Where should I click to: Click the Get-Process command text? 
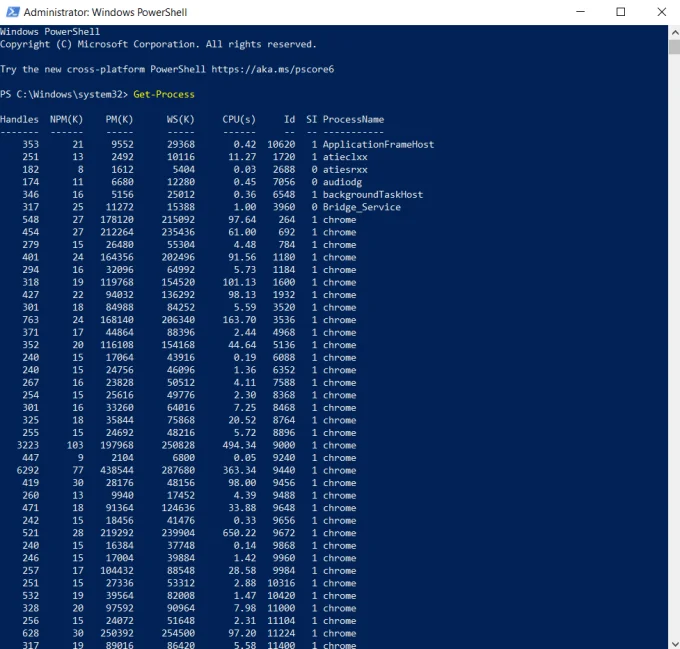coord(164,94)
